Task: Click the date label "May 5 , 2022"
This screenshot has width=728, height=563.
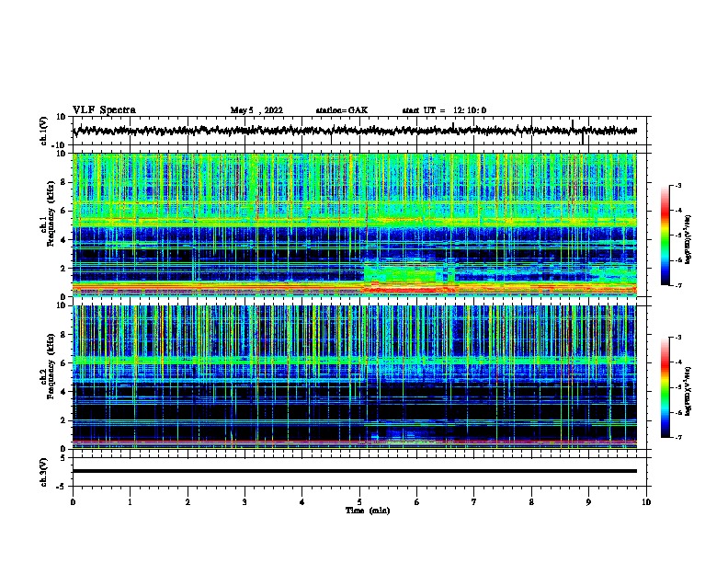Action: pos(256,110)
